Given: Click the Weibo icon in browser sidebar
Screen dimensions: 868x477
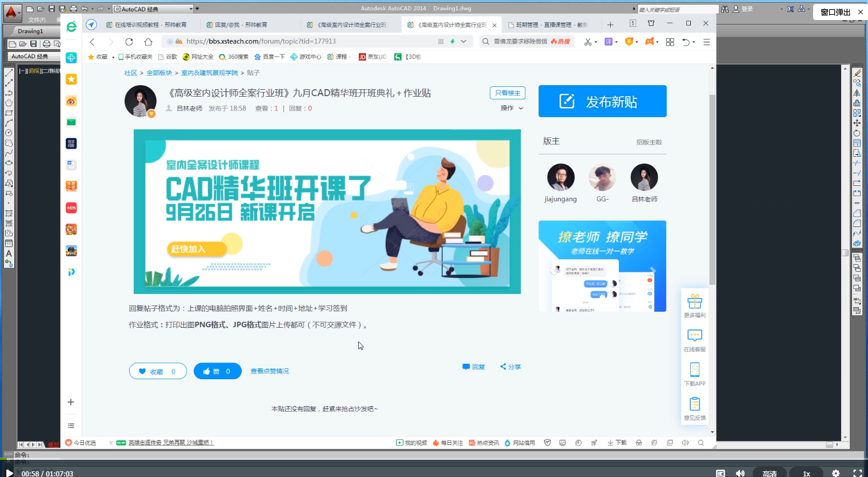Looking at the screenshot, I should click(71, 101).
